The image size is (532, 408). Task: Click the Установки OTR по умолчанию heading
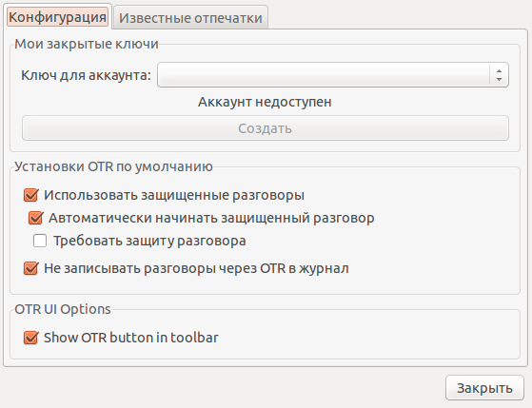(x=113, y=166)
